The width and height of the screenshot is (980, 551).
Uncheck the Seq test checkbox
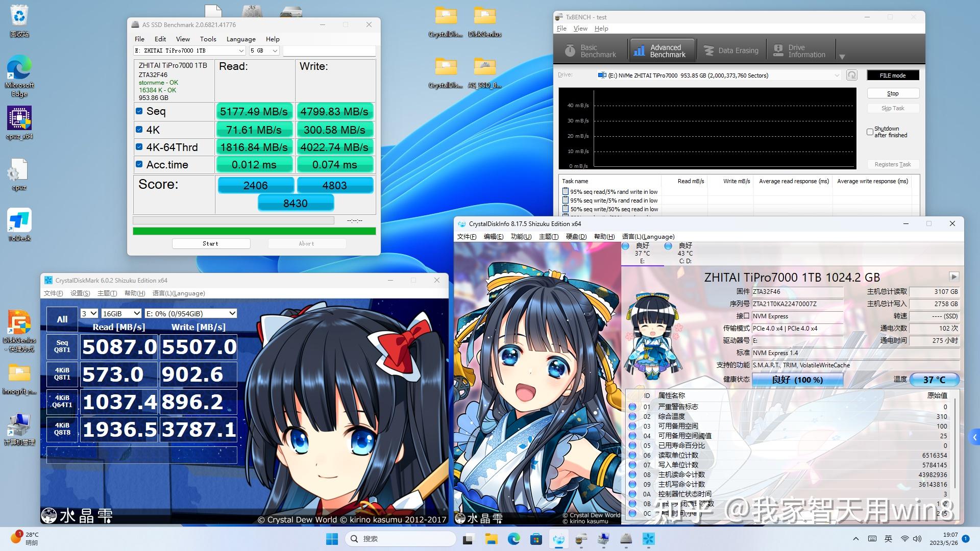pos(139,111)
